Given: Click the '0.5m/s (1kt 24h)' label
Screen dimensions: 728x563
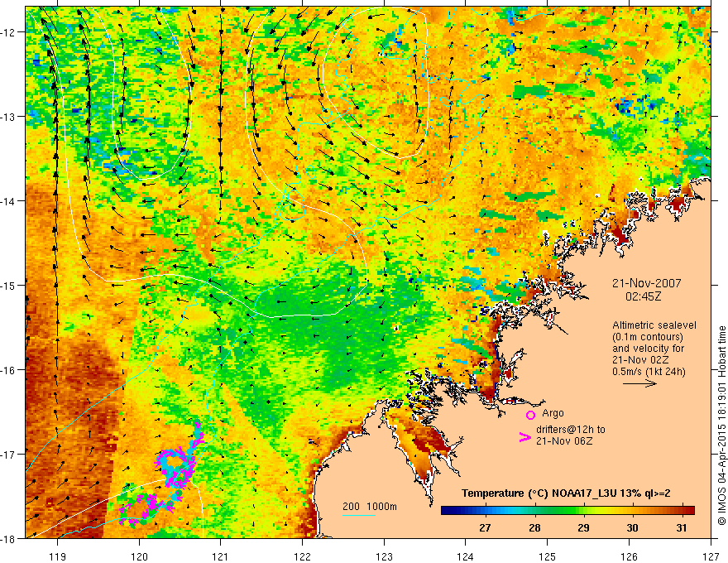Looking at the screenshot, I should (649, 372).
